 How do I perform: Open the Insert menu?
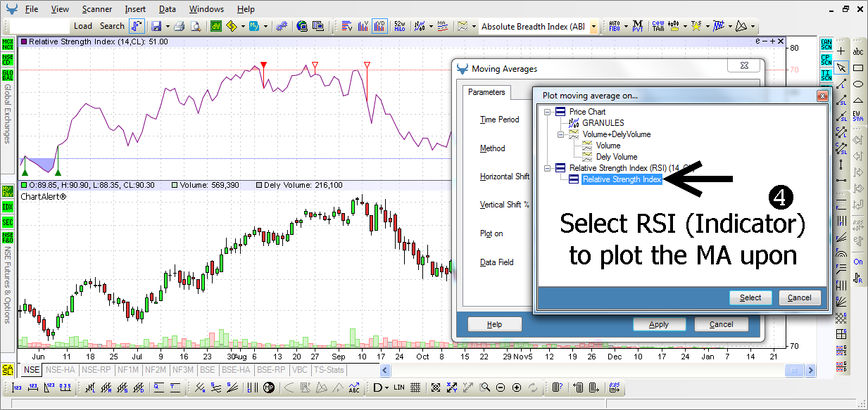136,9
